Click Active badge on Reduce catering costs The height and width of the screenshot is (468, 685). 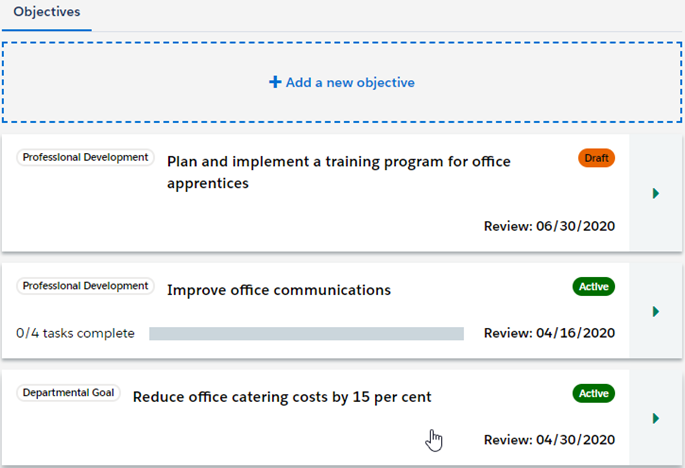pyautogui.click(x=593, y=393)
